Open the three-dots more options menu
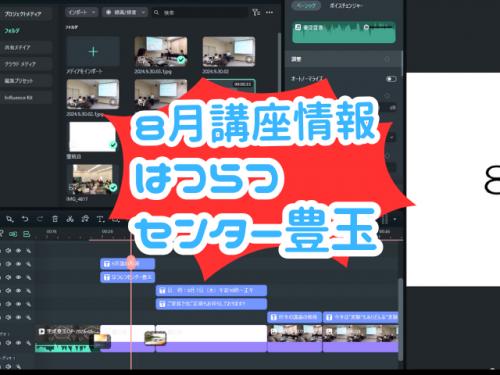The width and height of the screenshot is (500, 375). [269, 13]
